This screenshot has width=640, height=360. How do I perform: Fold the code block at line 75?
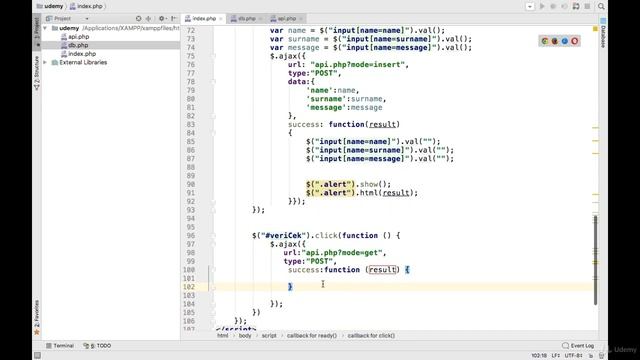pyautogui.click(x=213, y=56)
